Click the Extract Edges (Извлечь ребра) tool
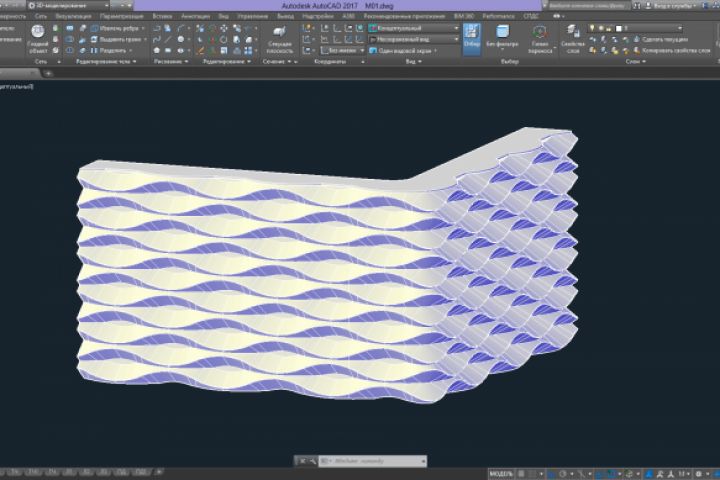Image resolution: width=720 pixels, height=480 pixels. tap(110, 28)
